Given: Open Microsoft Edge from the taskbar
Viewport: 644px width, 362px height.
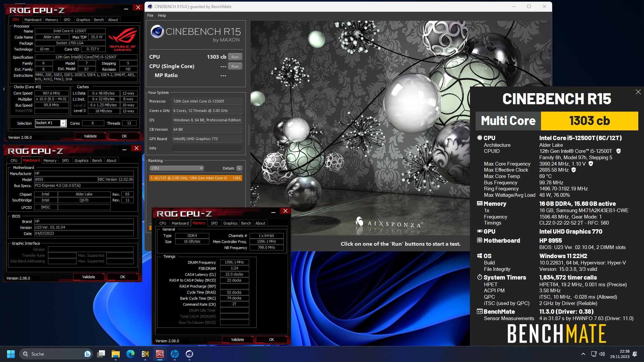Looking at the screenshot, I should tap(130, 354).
